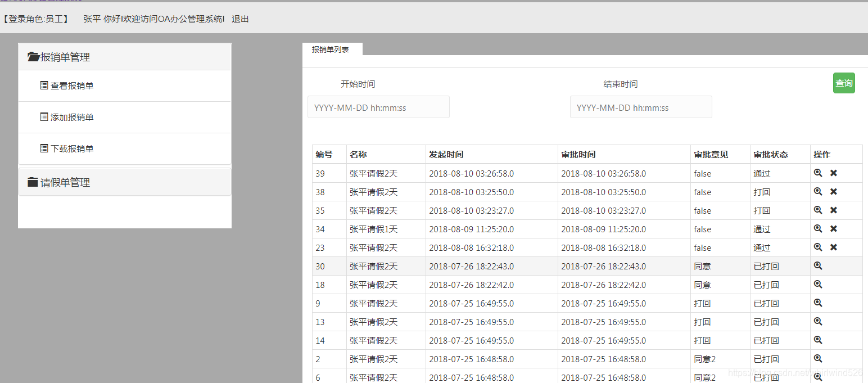Click the X delete icon on record 38
The height and width of the screenshot is (383, 868).
click(x=833, y=192)
